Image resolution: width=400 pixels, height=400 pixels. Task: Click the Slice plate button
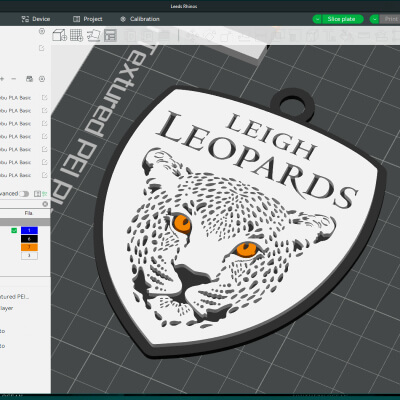click(x=343, y=19)
